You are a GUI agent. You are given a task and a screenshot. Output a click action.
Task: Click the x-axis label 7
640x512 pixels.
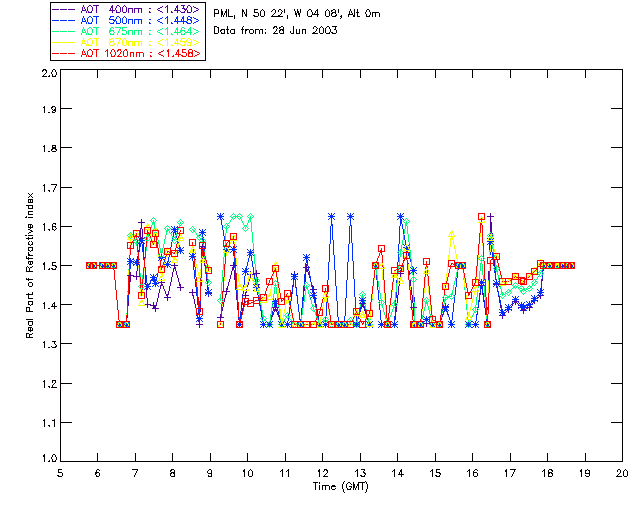(x=135, y=473)
